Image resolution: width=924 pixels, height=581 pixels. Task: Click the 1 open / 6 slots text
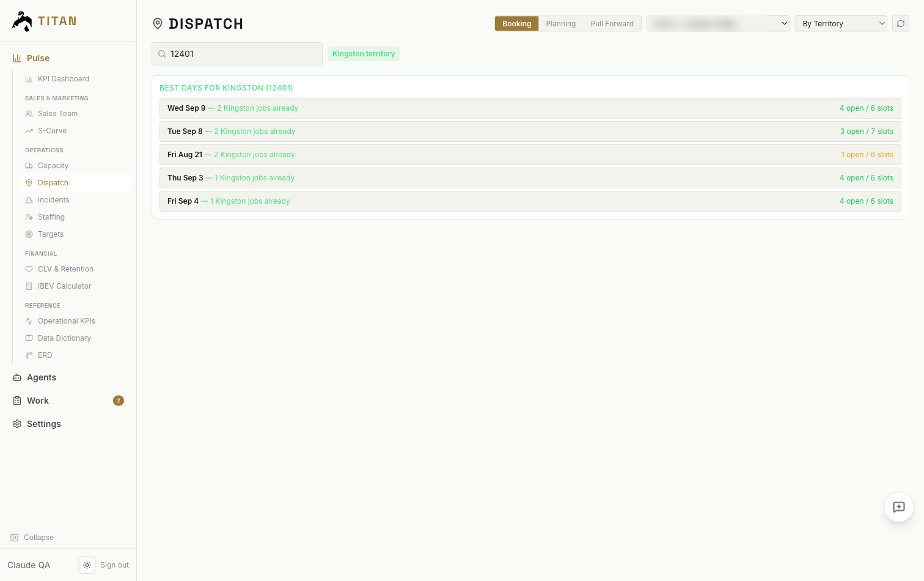[867, 155]
